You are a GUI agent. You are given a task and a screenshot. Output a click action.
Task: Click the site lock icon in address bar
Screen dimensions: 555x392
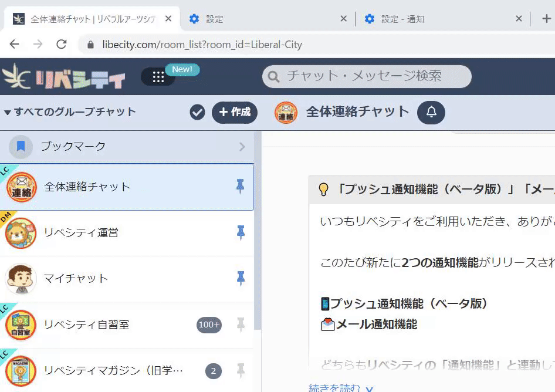90,45
